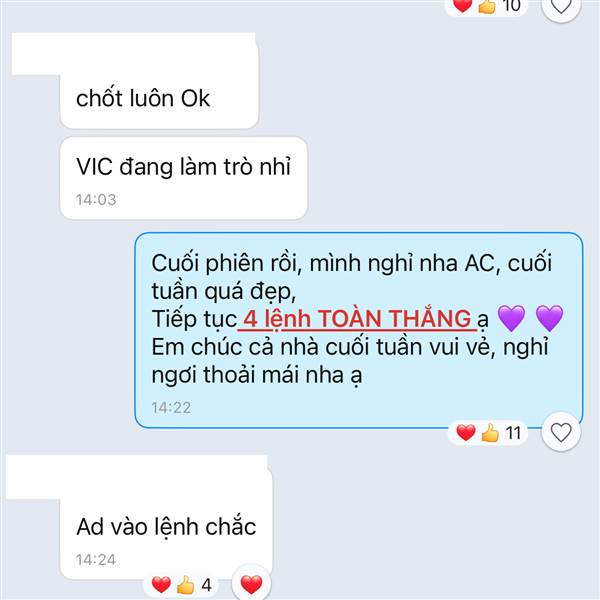Open reaction count 10 at top of chat
Image resolution: width=600 pixels, height=600 pixels.
coord(512,5)
